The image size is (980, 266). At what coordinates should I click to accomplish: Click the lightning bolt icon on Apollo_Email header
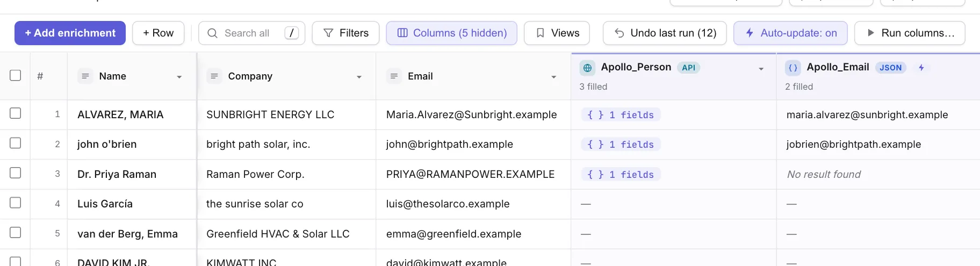921,67
